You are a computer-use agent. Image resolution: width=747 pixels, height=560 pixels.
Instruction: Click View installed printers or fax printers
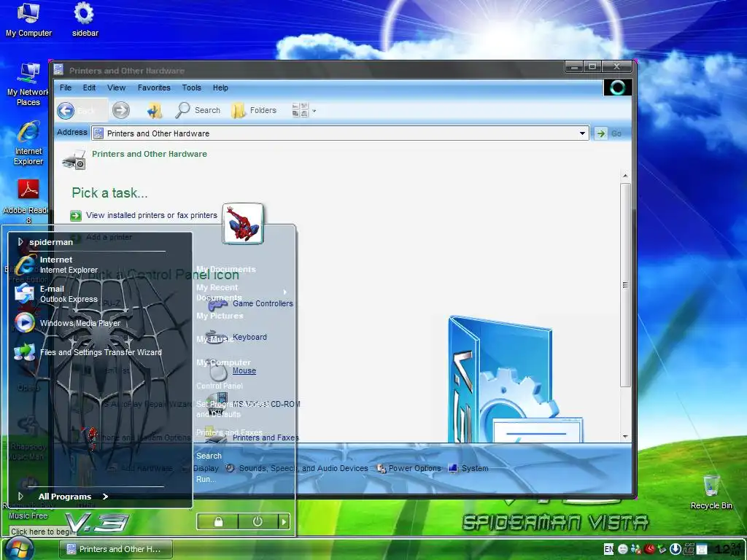click(x=152, y=215)
